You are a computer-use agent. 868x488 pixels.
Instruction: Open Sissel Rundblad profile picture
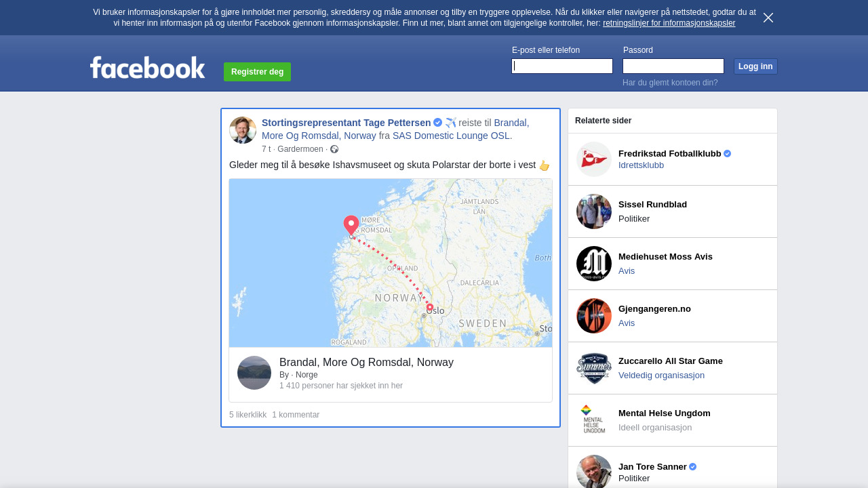(x=594, y=211)
